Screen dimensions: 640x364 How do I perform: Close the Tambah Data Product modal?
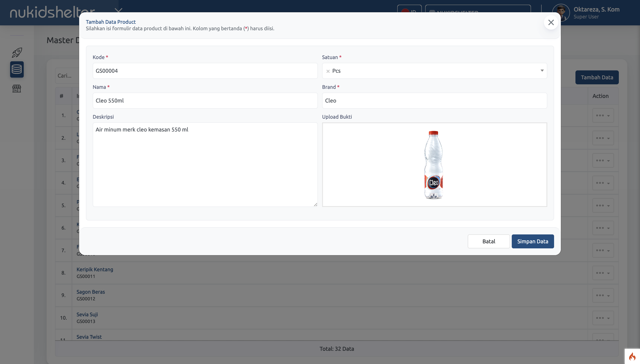[x=551, y=22]
